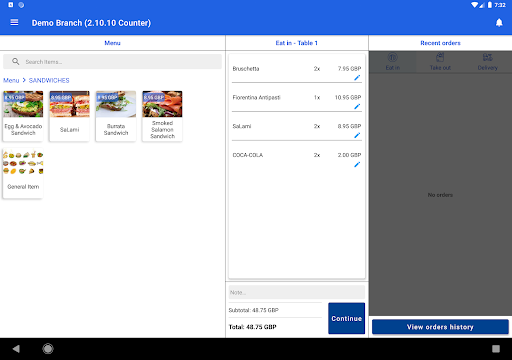Open notifications bell icon

point(499,23)
